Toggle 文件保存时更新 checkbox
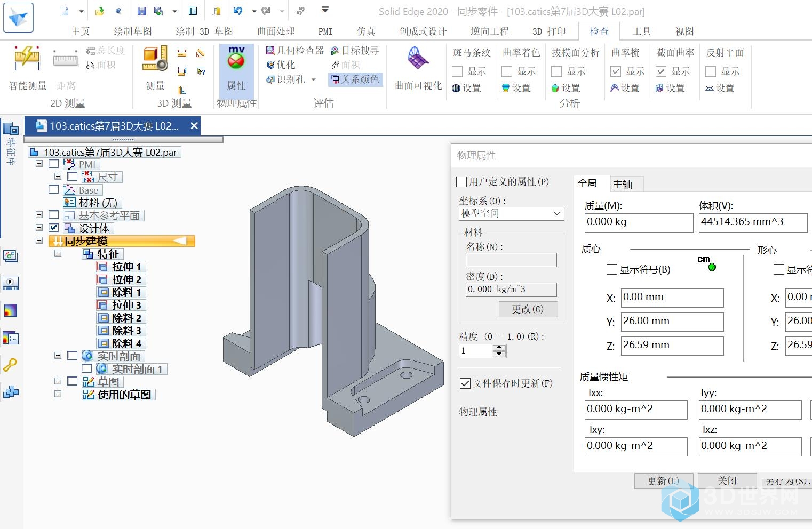This screenshot has width=812, height=529. [x=465, y=383]
